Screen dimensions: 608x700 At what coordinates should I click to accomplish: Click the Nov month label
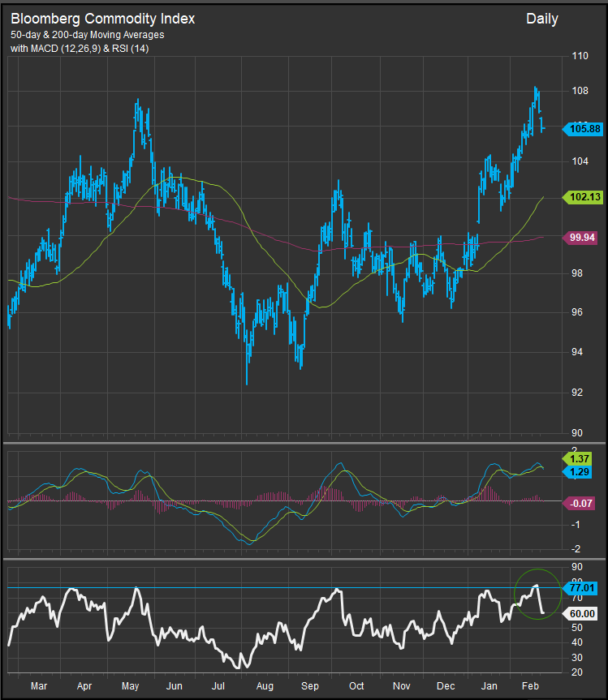[x=402, y=686]
